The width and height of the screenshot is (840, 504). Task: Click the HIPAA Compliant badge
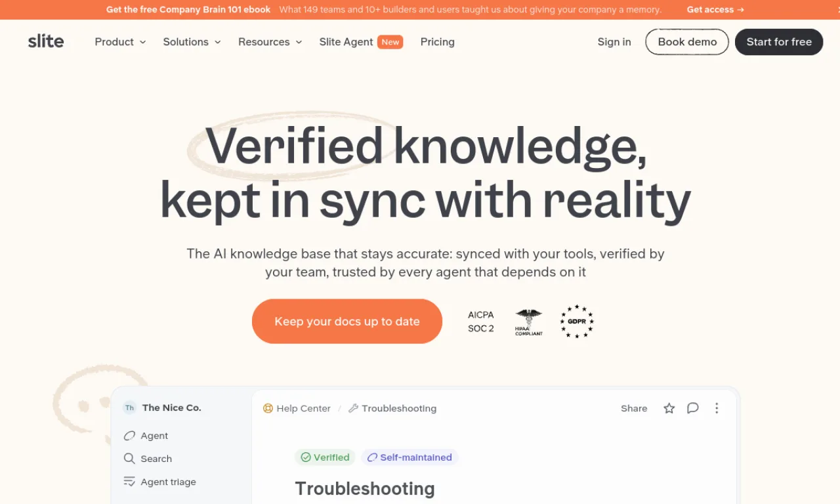[529, 322]
